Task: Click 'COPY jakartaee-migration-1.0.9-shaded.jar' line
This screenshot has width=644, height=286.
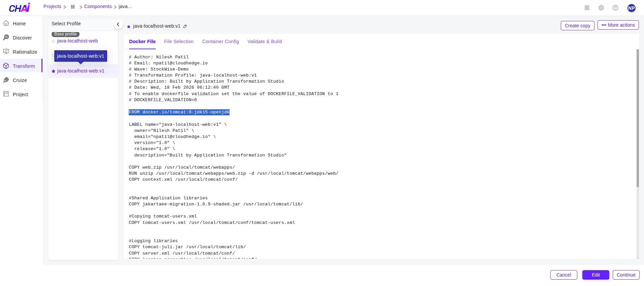Action: click(x=216, y=204)
